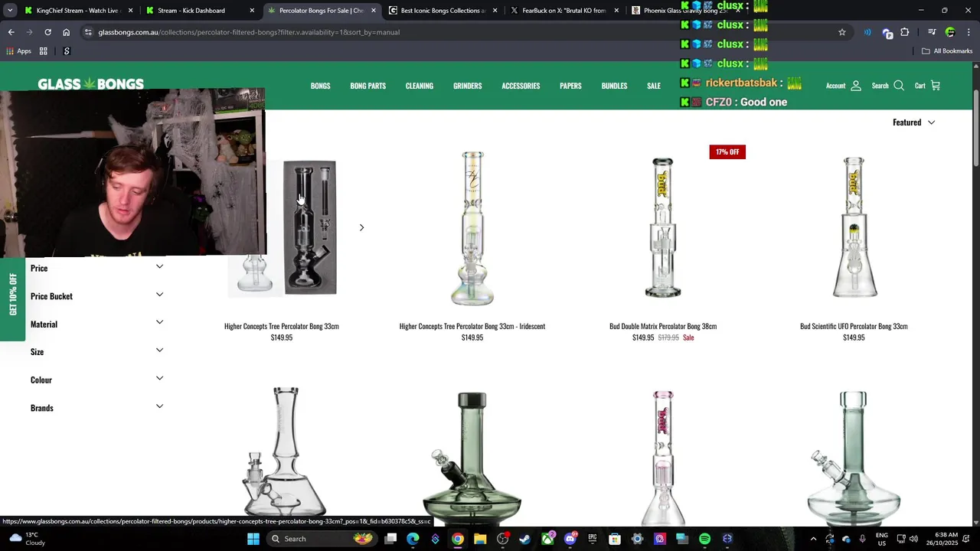Screen dimensions: 980x551
Task: Open Steam from the taskbar
Action: [524, 539]
